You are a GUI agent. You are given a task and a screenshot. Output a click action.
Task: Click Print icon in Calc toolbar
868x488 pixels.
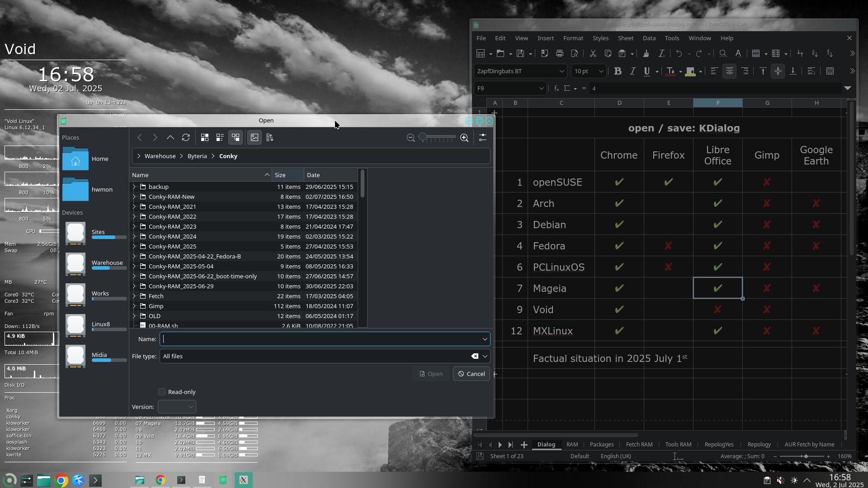pos(560,53)
